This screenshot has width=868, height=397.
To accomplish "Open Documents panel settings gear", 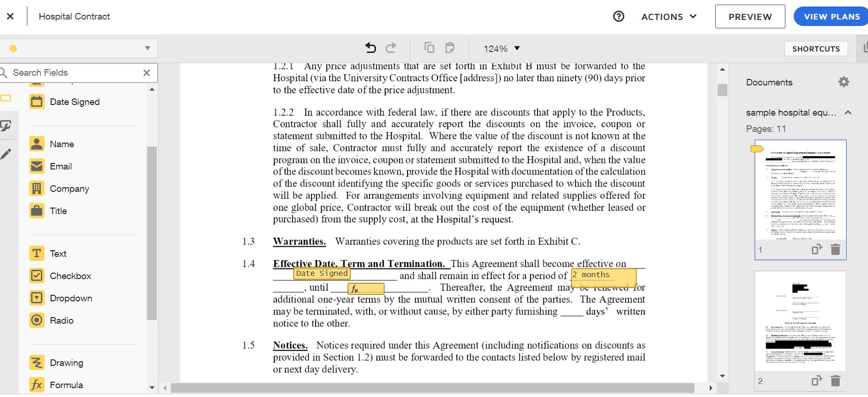I will pyautogui.click(x=844, y=82).
